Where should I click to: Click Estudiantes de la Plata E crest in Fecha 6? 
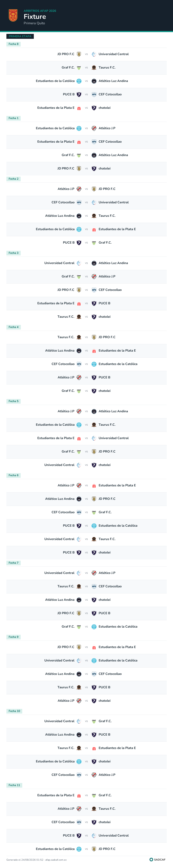point(94,486)
